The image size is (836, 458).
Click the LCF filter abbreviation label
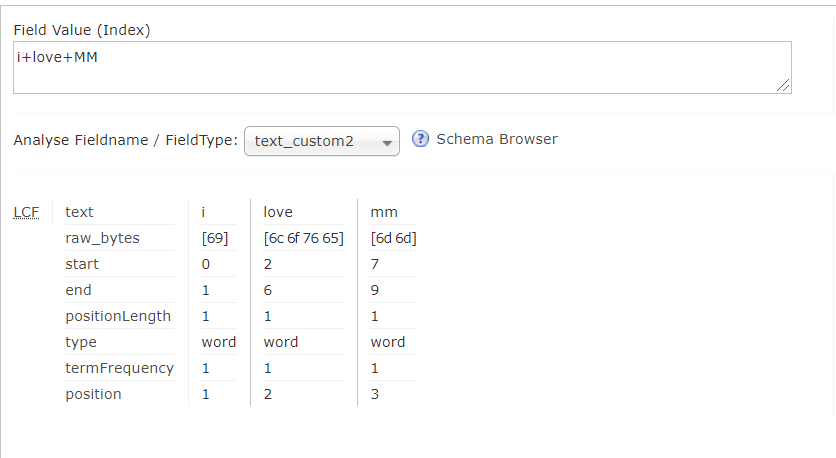25,212
